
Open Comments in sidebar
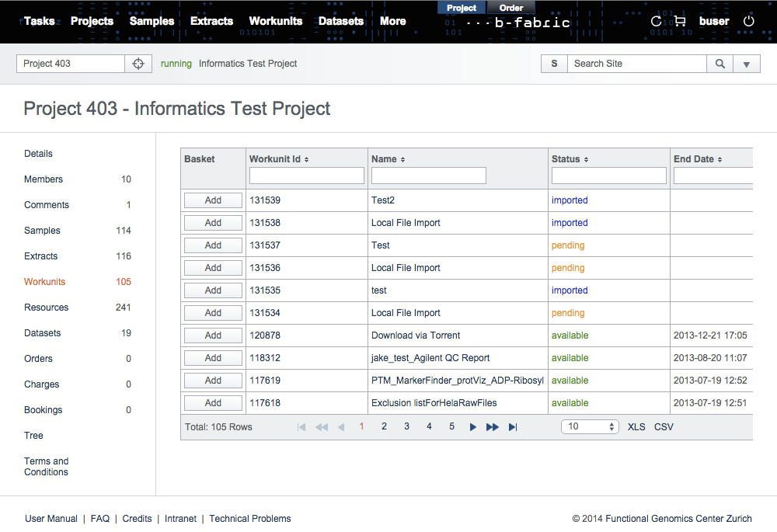tap(47, 205)
